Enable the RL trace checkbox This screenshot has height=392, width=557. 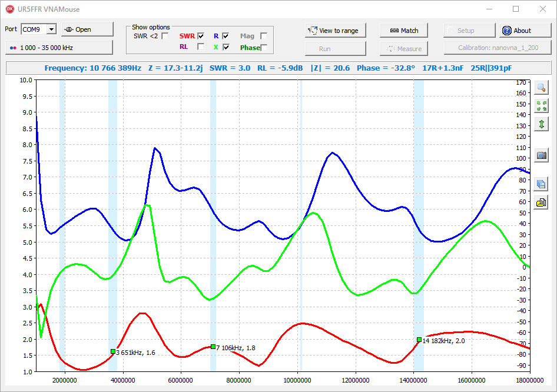[x=201, y=46]
